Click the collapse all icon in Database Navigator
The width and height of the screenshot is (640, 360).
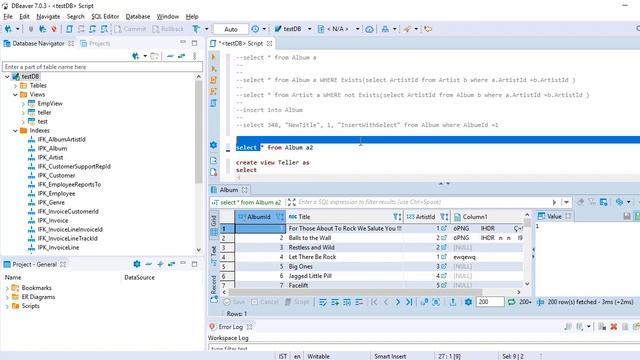click(x=170, y=56)
